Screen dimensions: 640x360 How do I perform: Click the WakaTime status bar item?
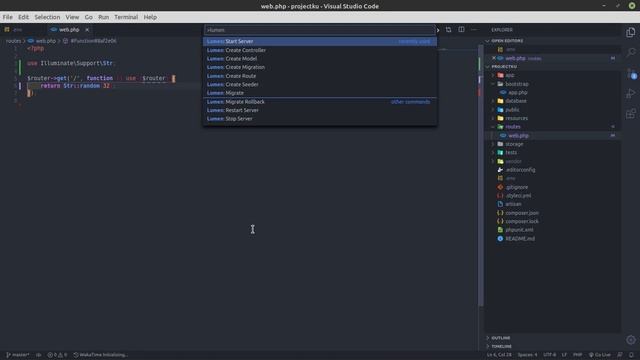[x=100, y=355]
